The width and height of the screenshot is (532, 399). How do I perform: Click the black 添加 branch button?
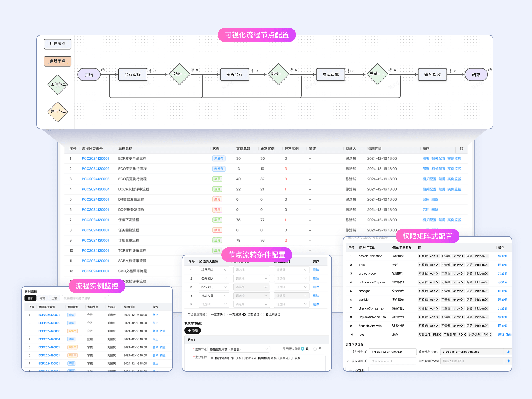coord(193,330)
